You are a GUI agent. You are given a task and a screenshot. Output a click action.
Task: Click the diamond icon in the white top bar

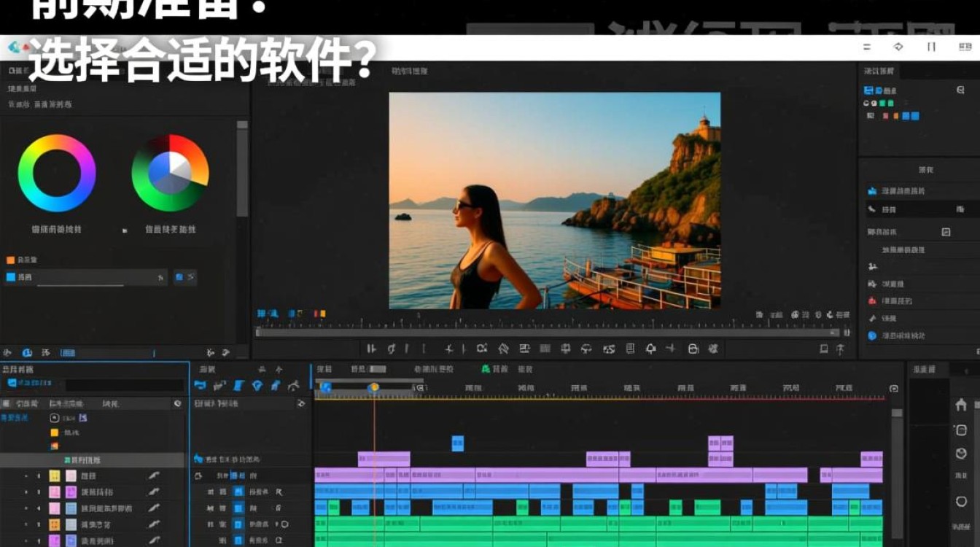tap(898, 47)
